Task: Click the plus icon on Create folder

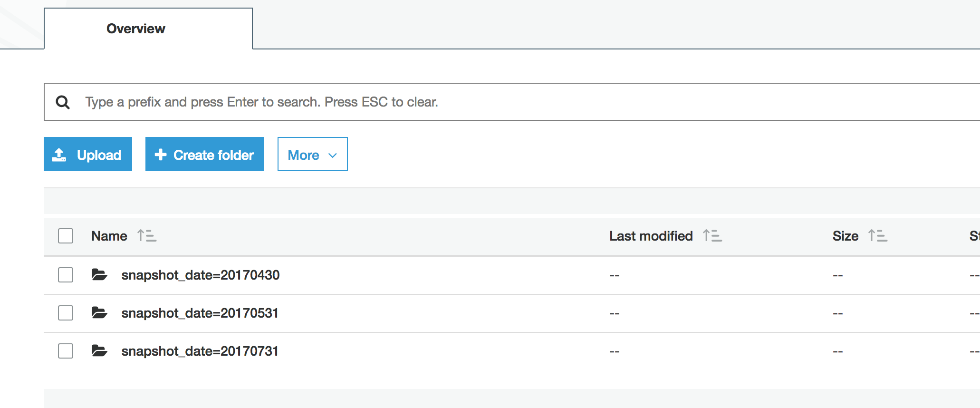Action: pos(161,155)
